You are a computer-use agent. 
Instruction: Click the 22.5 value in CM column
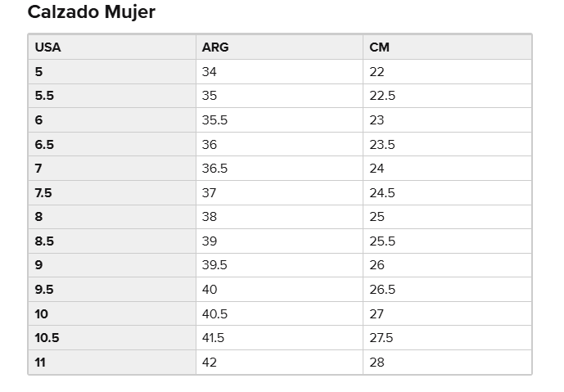(382, 96)
